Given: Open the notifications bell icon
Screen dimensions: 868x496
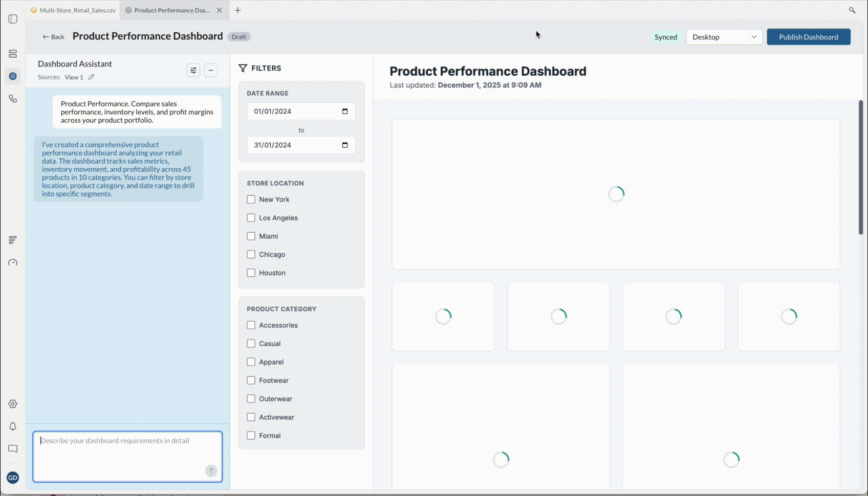Looking at the screenshot, I should [x=13, y=426].
